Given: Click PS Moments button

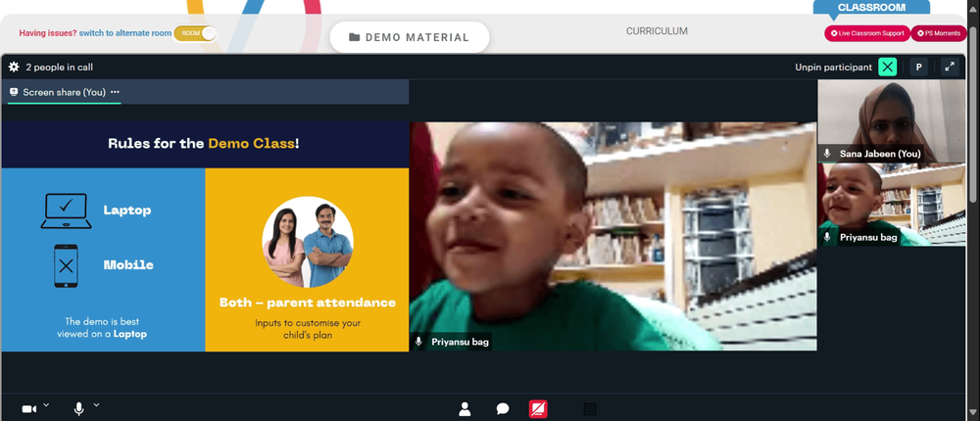Looking at the screenshot, I should coord(939,33).
